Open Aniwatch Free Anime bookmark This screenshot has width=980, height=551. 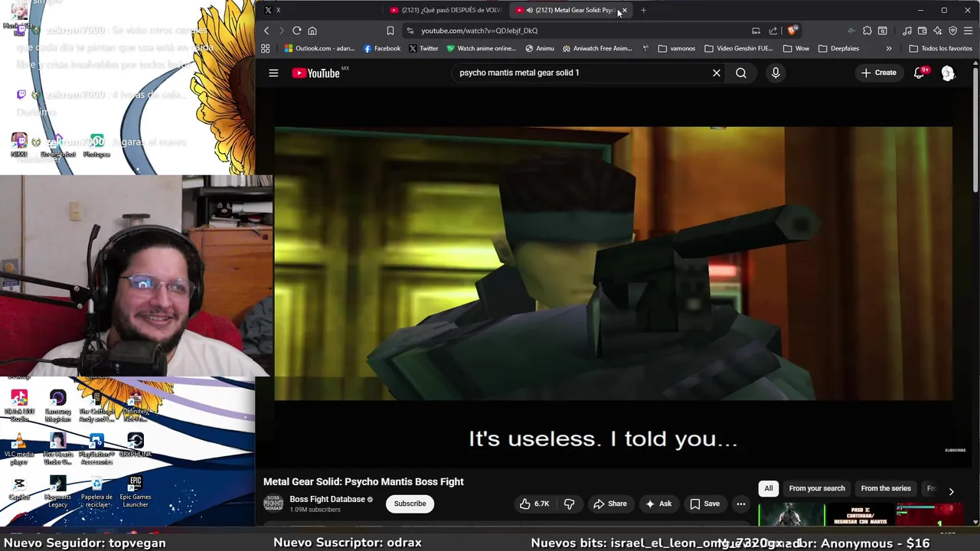(x=597, y=48)
